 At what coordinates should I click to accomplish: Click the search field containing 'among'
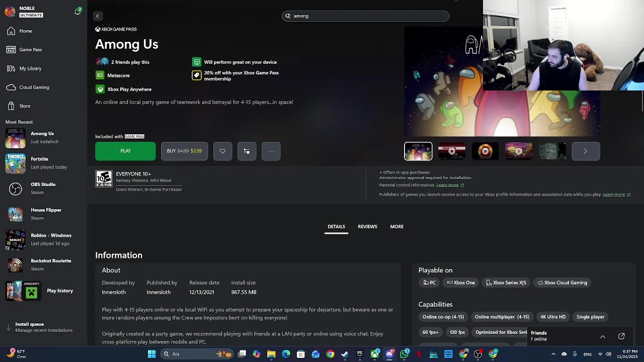coord(365,16)
